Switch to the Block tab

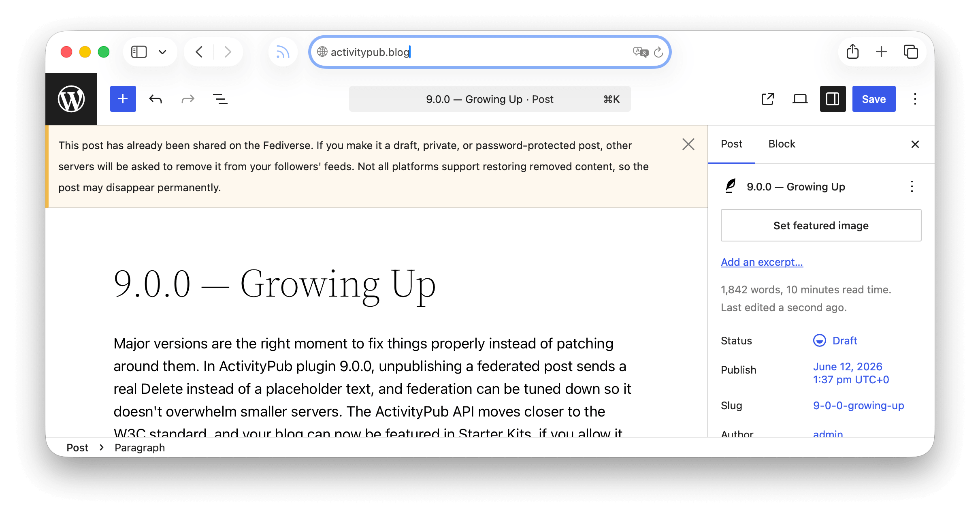point(782,144)
